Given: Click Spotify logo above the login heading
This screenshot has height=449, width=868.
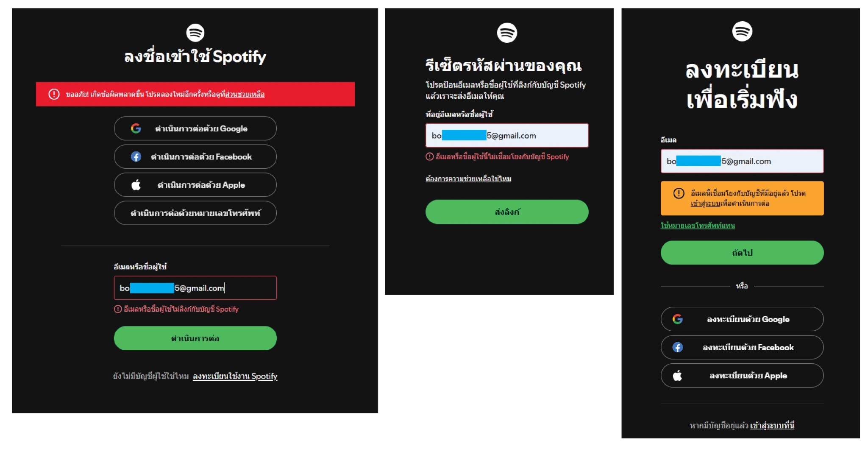Looking at the screenshot, I should (x=195, y=33).
